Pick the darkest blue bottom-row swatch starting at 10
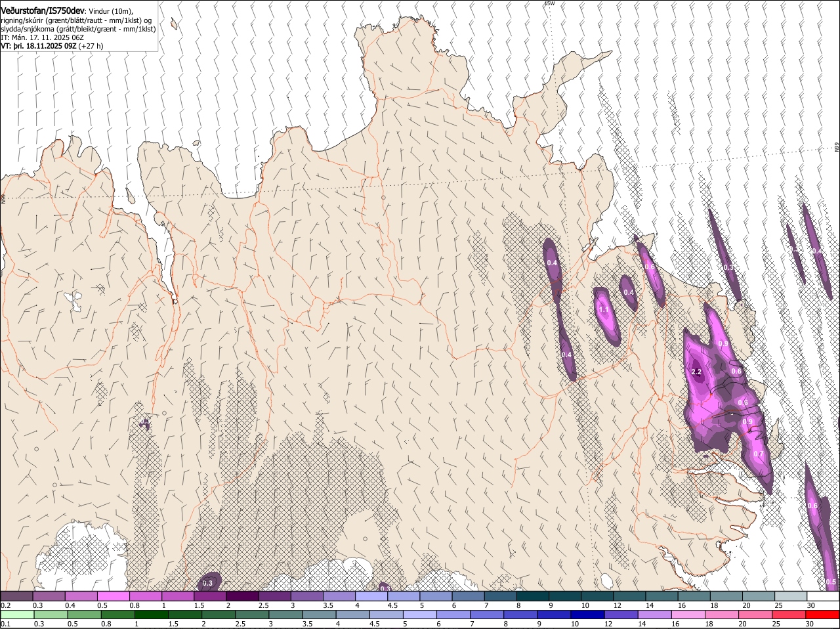Screen dimensions: 840x629 [588, 615]
